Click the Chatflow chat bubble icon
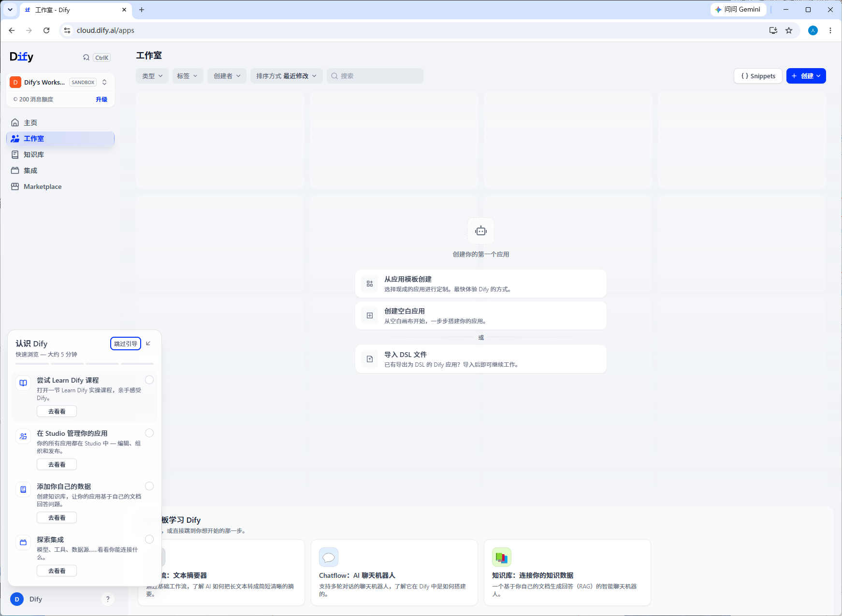The width and height of the screenshot is (842, 616). click(329, 557)
